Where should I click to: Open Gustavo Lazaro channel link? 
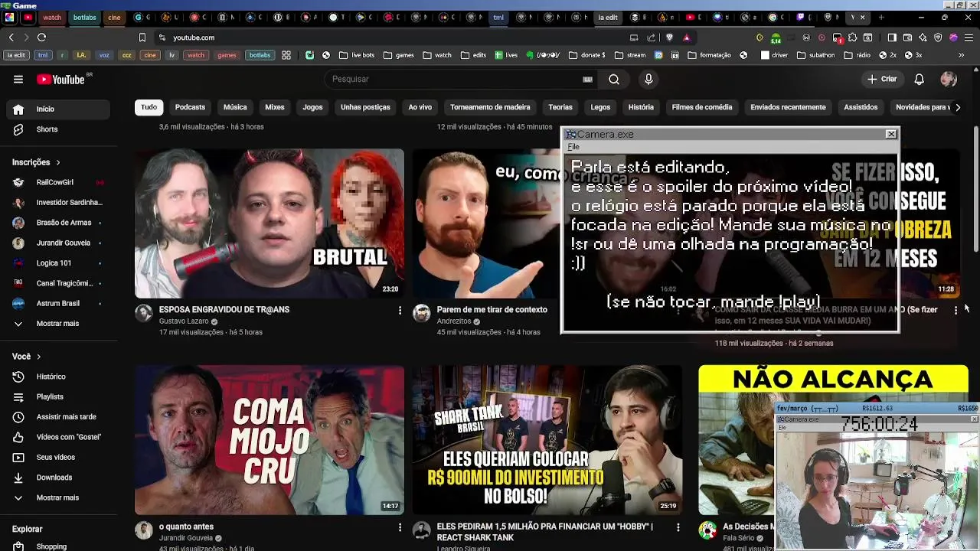[183, 321]
